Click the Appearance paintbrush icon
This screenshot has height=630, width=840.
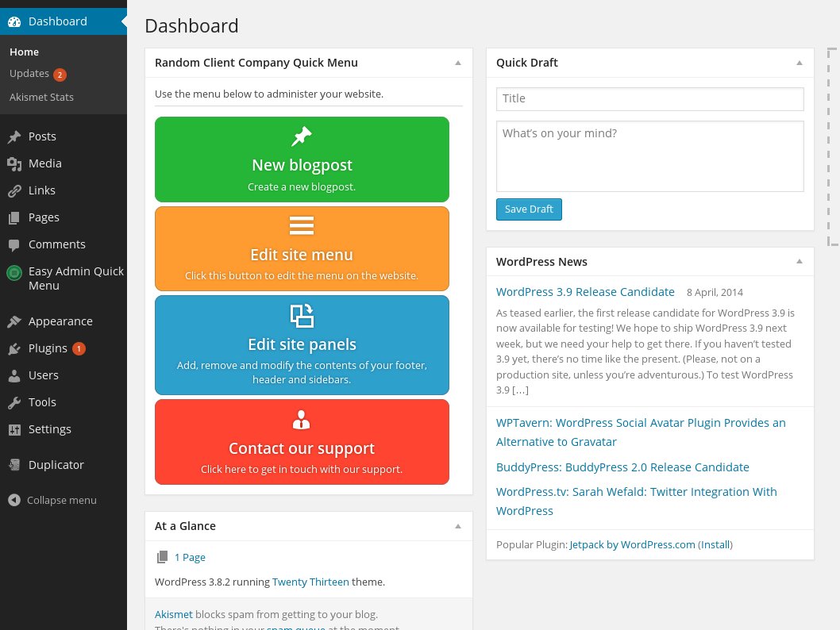pos(14,321)
